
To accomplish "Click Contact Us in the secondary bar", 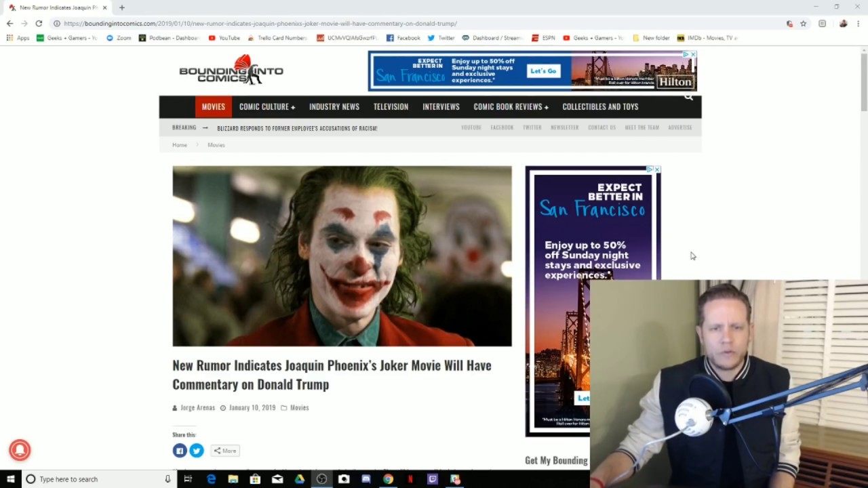I will [601, 127].
